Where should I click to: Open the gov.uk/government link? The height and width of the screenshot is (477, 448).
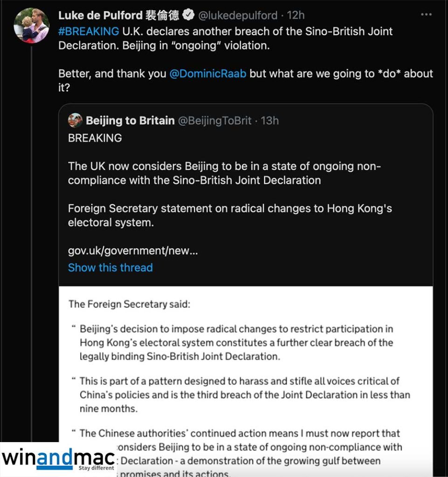(x=133, y=251)
